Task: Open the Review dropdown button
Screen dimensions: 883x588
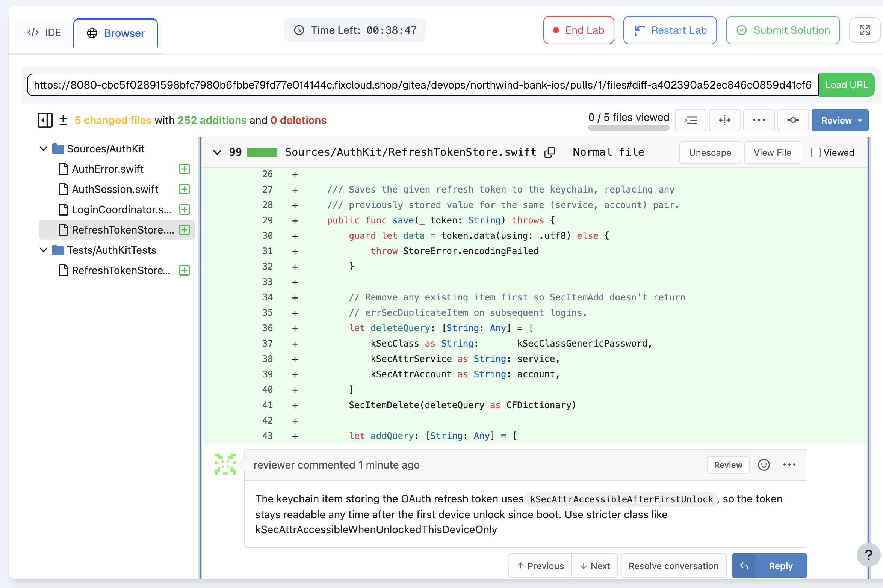Action: (840, 120)
